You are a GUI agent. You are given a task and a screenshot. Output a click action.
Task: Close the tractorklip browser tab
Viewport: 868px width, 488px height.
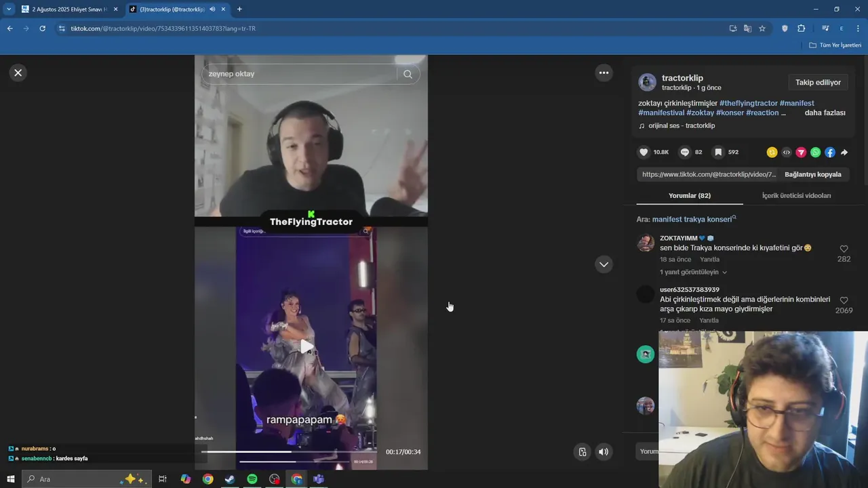pos(223,9)
